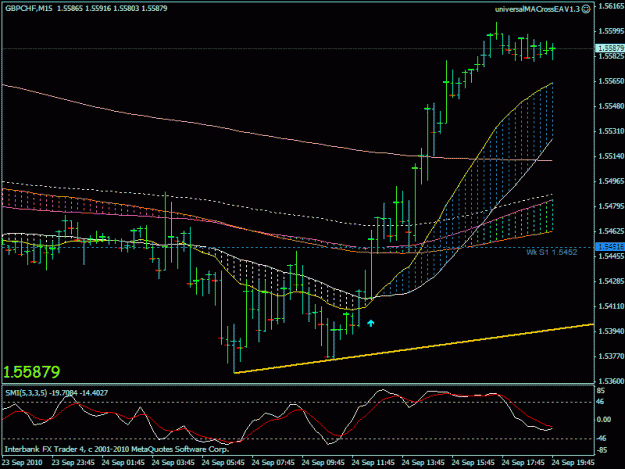
Task: Click the 1.56165 price scale value
Action: point(611,6)
